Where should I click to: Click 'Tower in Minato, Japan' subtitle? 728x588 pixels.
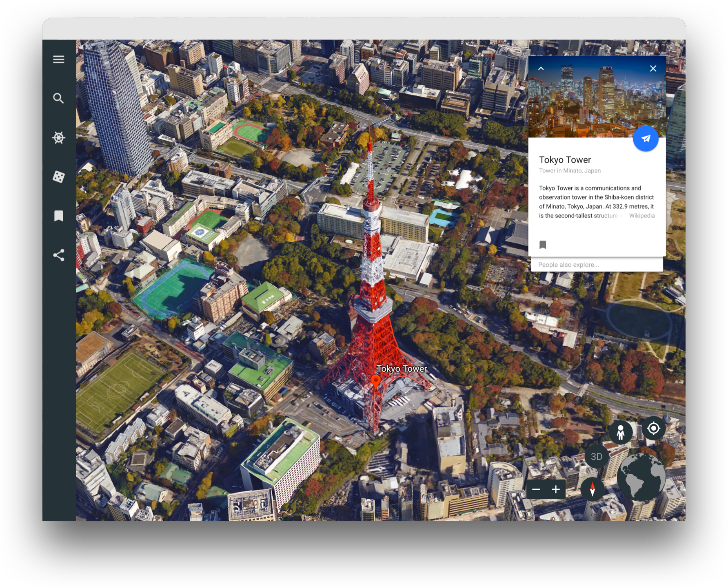pos(570,171)
